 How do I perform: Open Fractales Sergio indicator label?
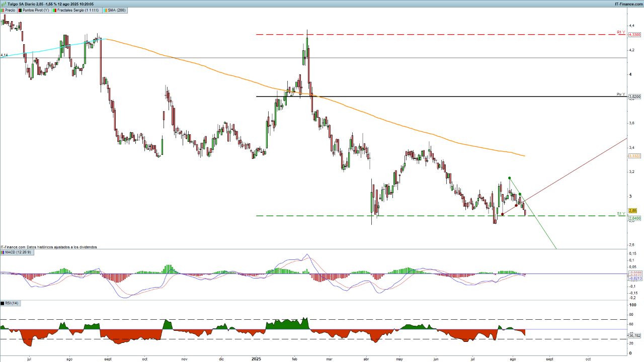(x=78, y=10)
